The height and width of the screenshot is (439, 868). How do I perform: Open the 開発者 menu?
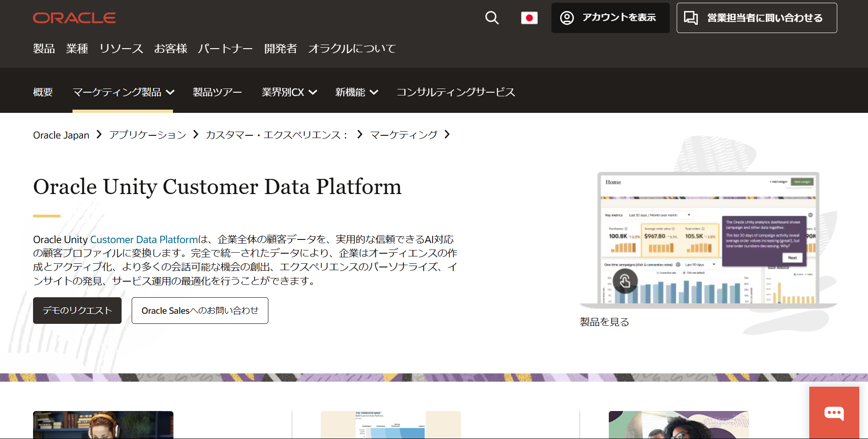point(280,49)
